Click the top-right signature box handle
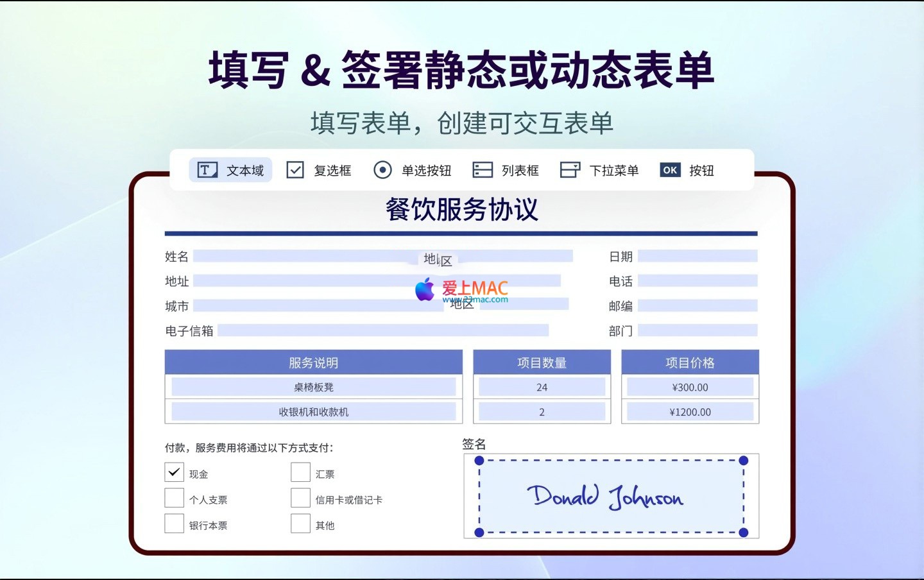Viewport: 924px width, 580px height. pyautogui.click(x=744, y=460)
